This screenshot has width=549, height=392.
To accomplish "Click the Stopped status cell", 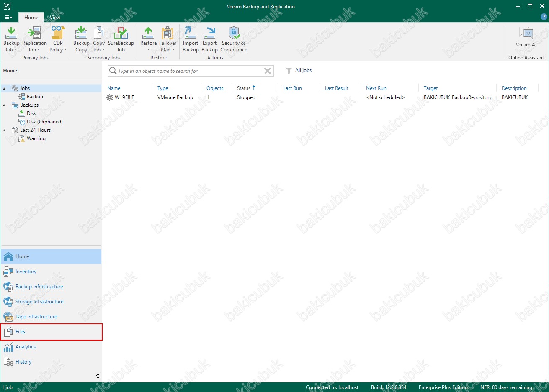I will point(246,97).
